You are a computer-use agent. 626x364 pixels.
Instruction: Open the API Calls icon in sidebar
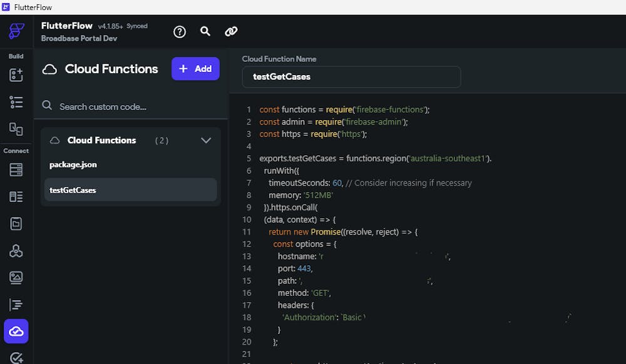(x=16, y=251)
